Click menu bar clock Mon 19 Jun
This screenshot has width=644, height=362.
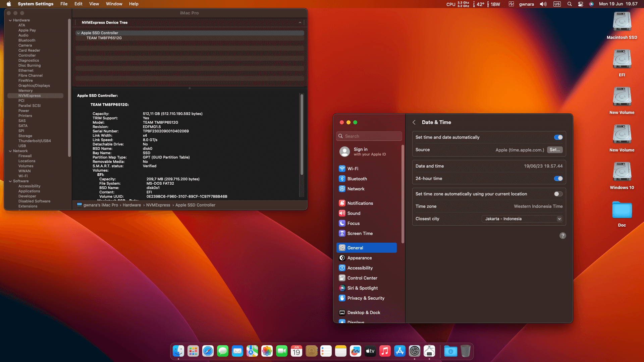click(618, 4)
